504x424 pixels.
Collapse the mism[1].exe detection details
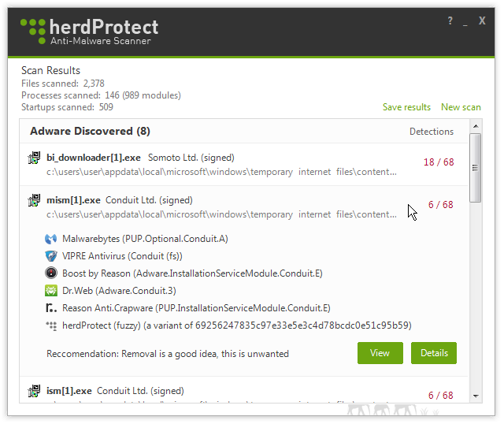click(x=243, y=206)
